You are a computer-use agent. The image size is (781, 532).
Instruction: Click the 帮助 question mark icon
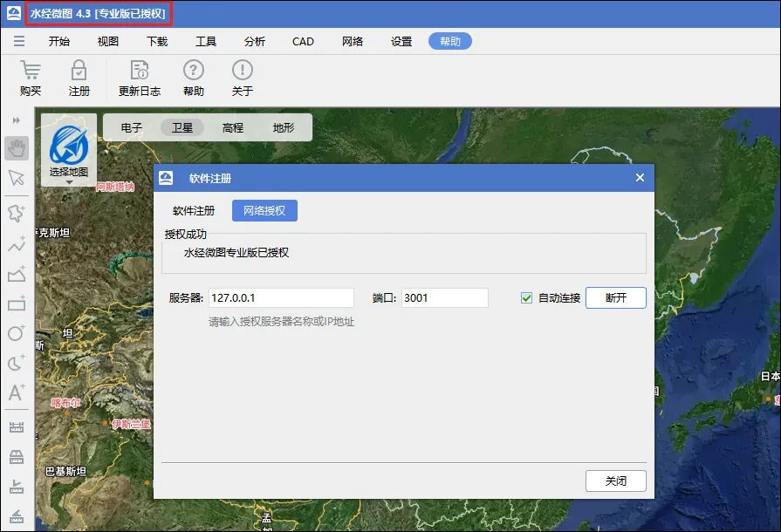point(193,70)
